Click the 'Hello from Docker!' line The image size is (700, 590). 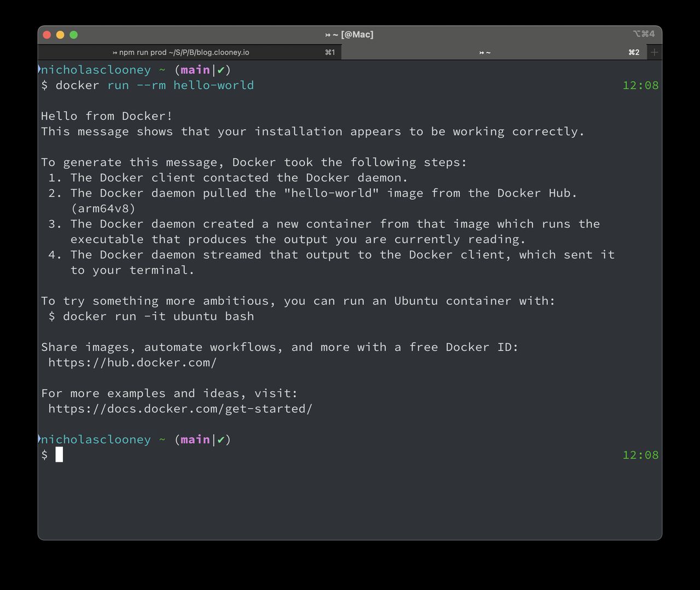[x=107, y=116]
